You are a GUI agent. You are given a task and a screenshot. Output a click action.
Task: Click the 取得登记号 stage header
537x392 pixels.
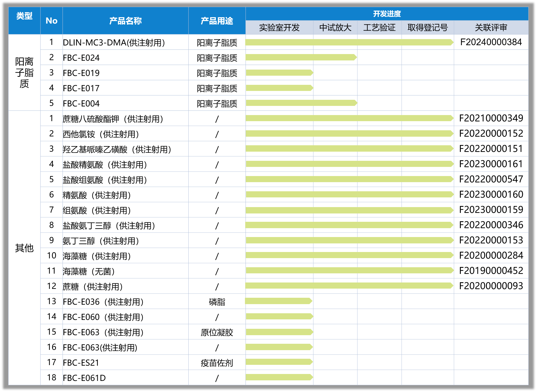428,27
